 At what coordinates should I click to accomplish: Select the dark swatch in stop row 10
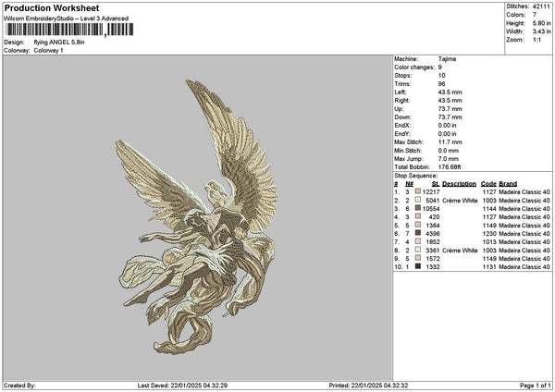tap(418, 266)
